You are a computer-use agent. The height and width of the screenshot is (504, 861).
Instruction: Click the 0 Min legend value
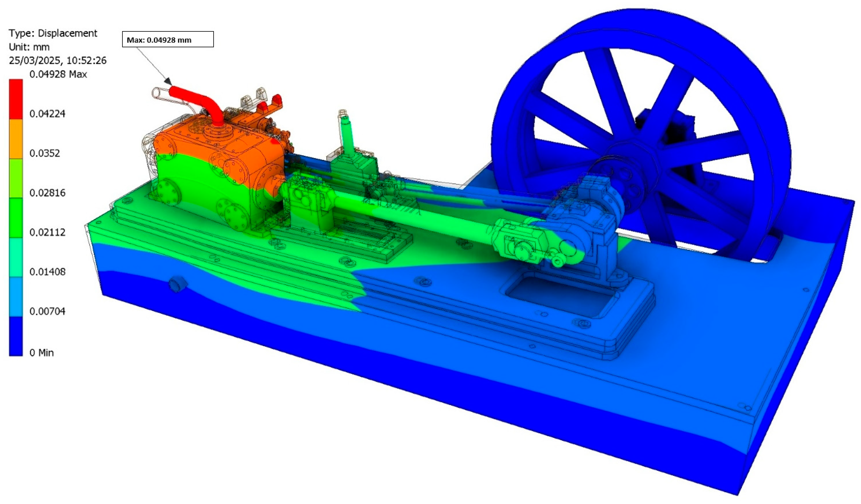(x=41, y=353)
